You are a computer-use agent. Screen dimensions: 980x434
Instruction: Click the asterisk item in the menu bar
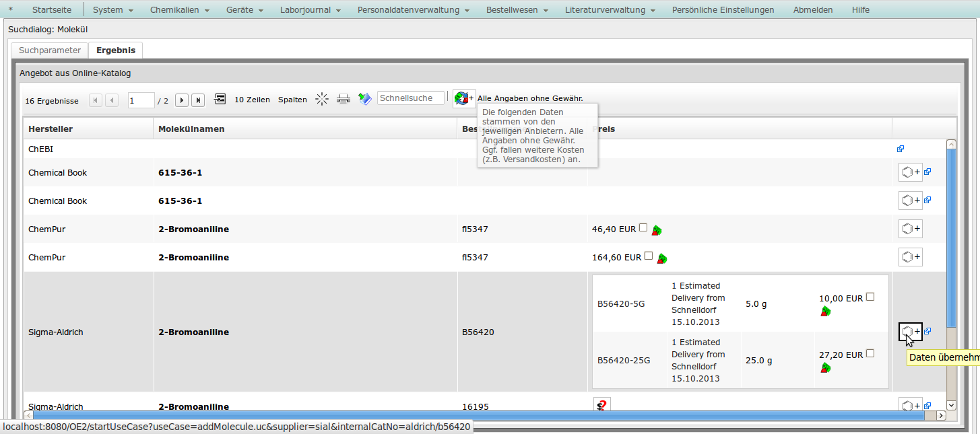coord(10,10)
